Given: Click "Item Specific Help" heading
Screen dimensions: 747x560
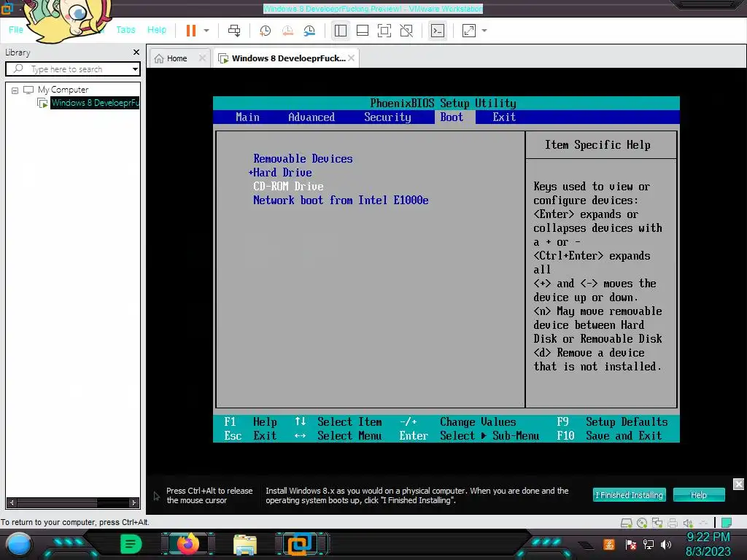Looking at the screenshot, I should pyautogui.click(x=597, y=145).
